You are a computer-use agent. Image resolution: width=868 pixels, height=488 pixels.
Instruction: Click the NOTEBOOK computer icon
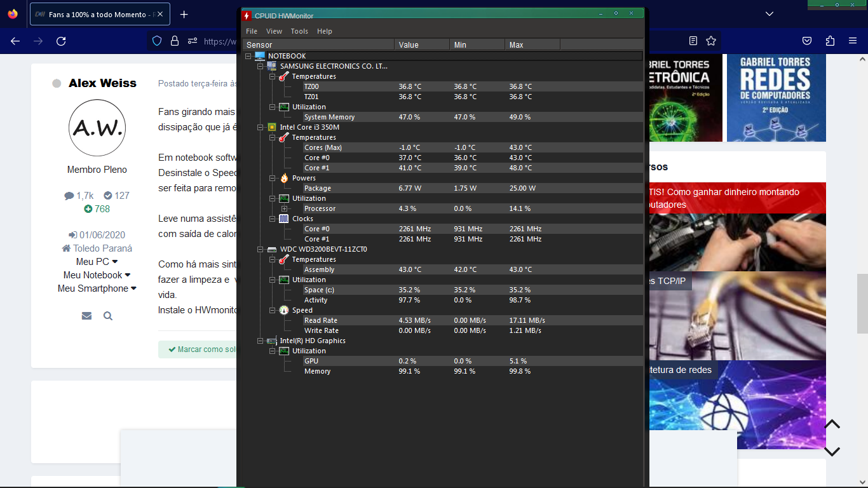click(x=259, y=56)
